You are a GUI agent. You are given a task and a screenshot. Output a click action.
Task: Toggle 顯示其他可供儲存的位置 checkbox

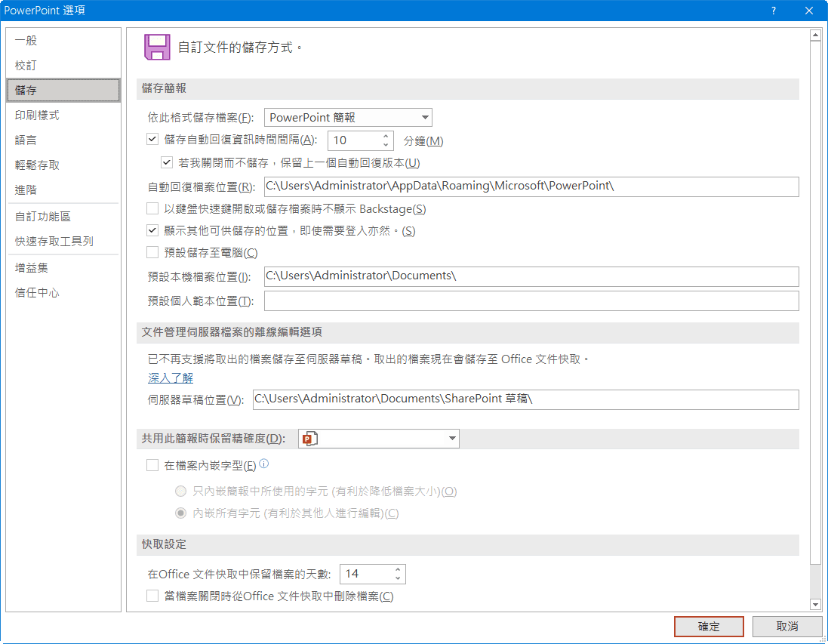[x=152, y=230]
